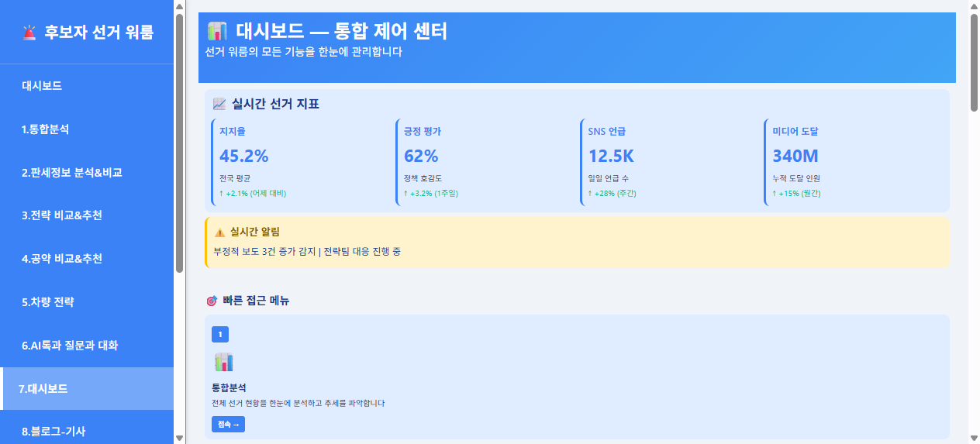Screen dimensions: 980x444
Task: Click the main page scrollbar up arrow
Action: coord(974,6)
